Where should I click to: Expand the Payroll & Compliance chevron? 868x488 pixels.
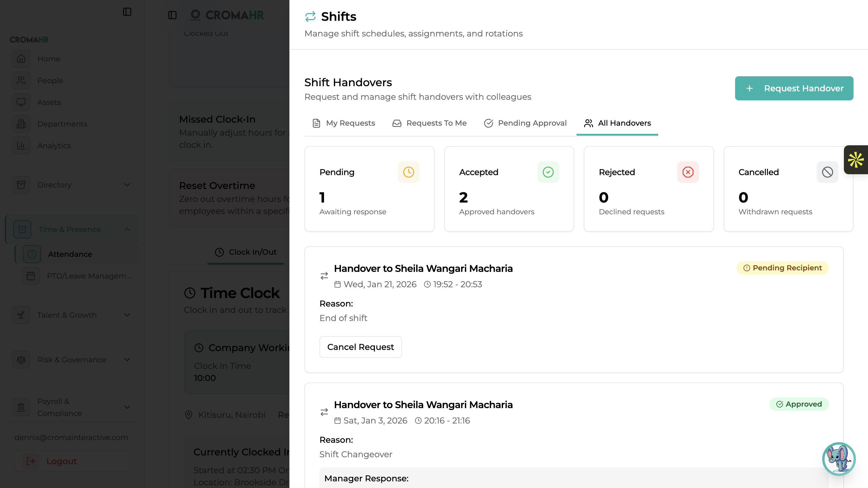127,407
